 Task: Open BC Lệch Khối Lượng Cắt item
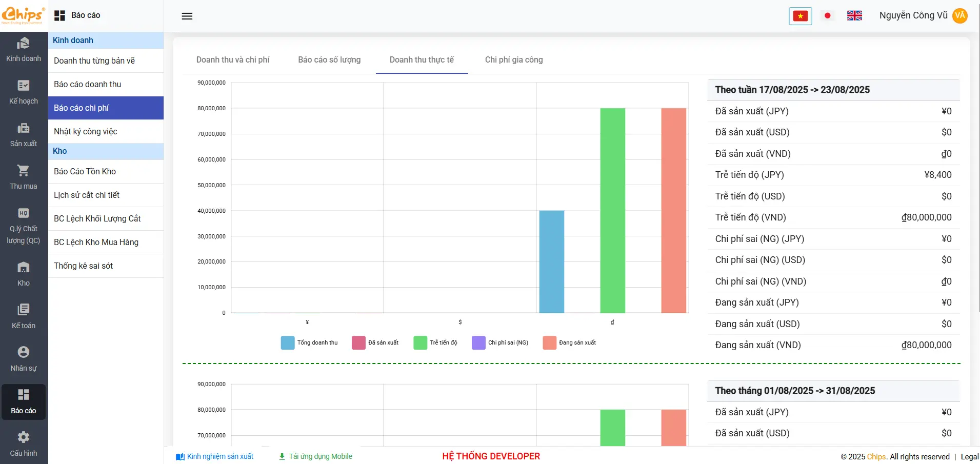pos(106,219)
